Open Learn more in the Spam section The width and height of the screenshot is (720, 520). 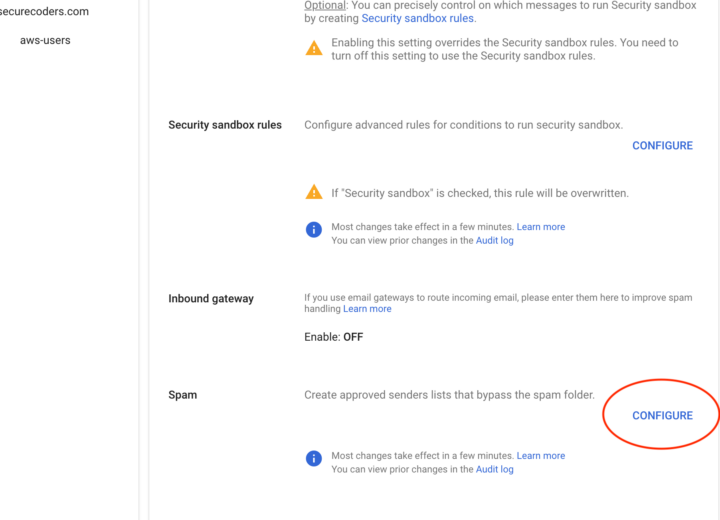(x=541, y=456)
